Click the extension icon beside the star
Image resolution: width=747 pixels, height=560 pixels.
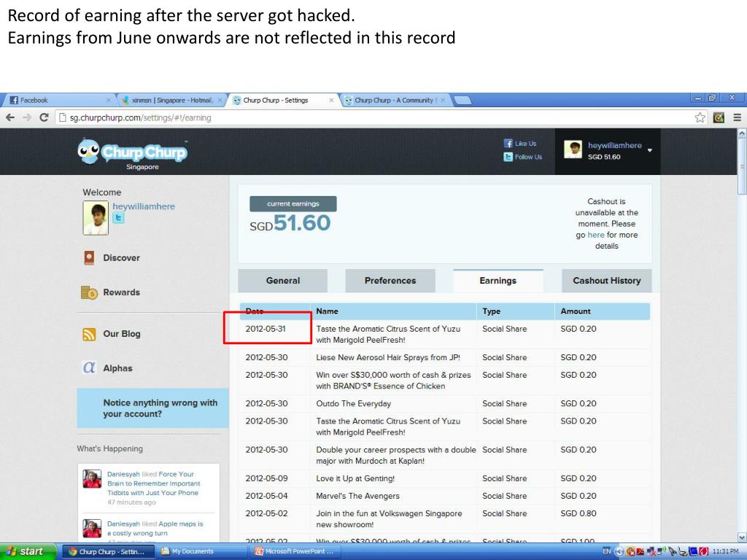[719, 117]
